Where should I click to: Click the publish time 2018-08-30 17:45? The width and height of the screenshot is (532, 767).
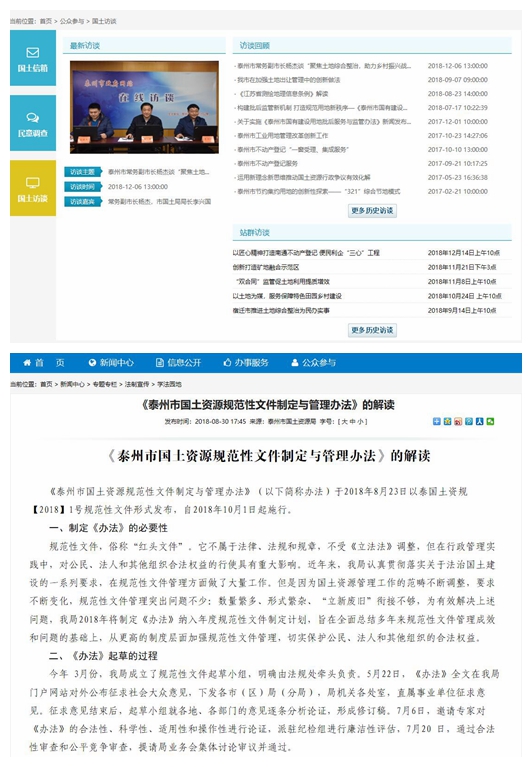click(x=220, y=421)
